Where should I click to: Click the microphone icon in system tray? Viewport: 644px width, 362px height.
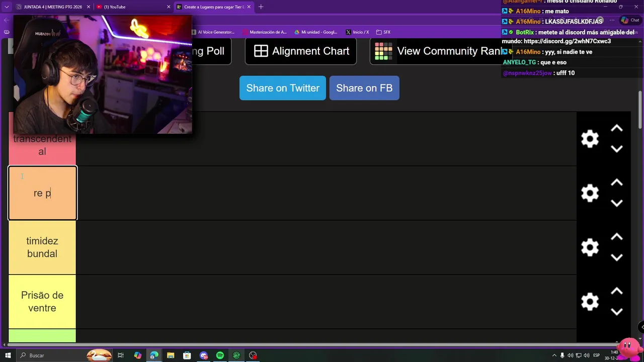[562, 355]
